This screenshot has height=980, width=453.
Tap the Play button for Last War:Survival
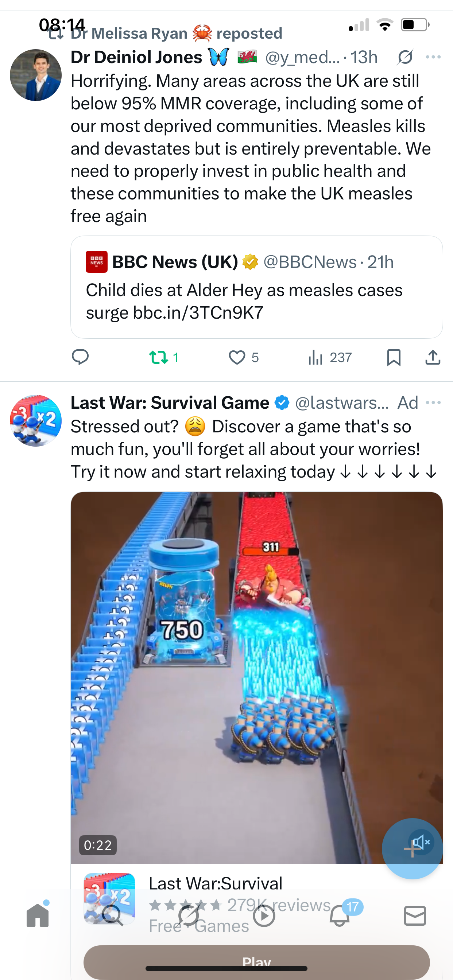(x=256, y=962)
